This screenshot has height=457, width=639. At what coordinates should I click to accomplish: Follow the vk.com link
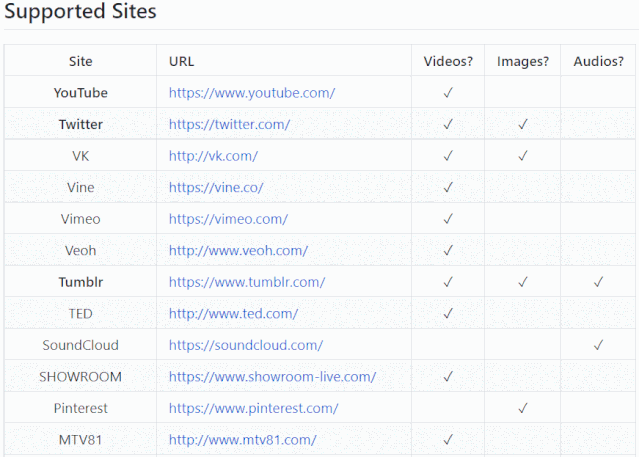click(x=213, y=156)
